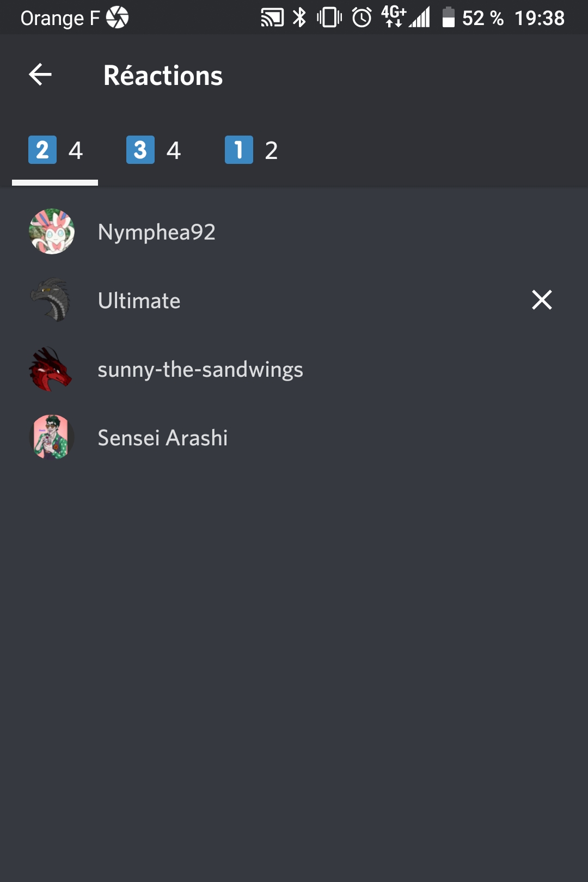Tap the vibrate mode status icon
The image size is (588, 882).
click(x=329, y=17)
